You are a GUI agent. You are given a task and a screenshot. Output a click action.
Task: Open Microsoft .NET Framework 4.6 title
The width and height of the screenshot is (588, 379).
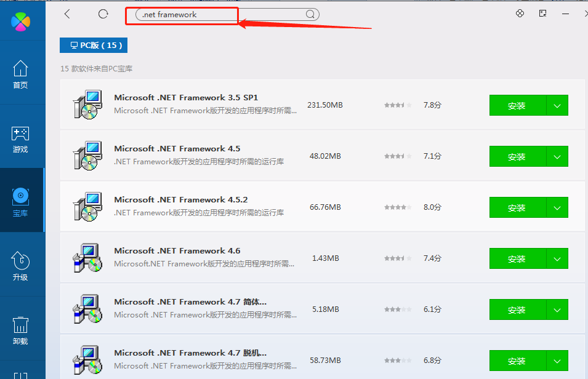pyautogui.click(x=177, y=250)
